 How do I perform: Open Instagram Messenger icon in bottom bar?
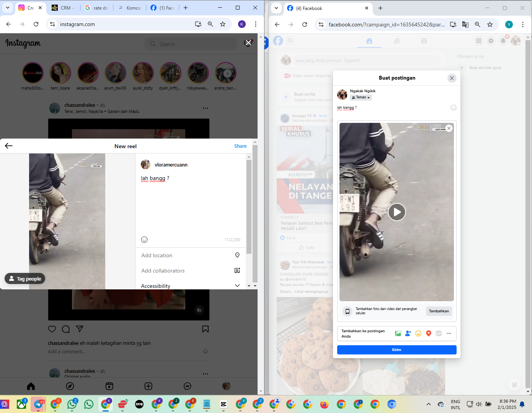pyautogui.click(x=188, y=386)
